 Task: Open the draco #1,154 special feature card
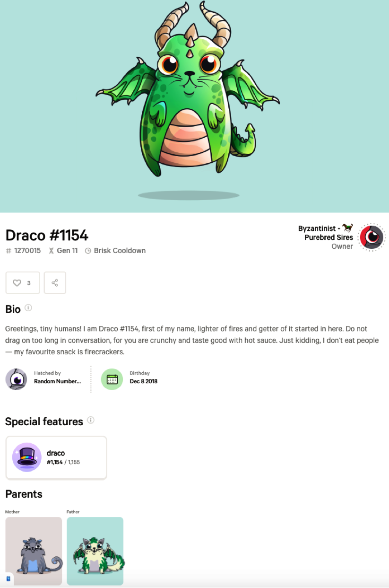56,458
